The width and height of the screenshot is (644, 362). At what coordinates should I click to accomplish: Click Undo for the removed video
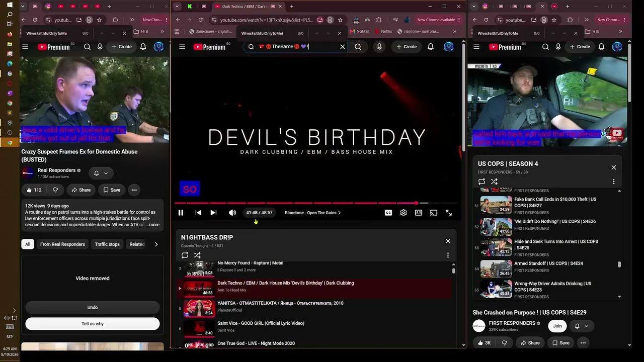(x=93, y=307)
